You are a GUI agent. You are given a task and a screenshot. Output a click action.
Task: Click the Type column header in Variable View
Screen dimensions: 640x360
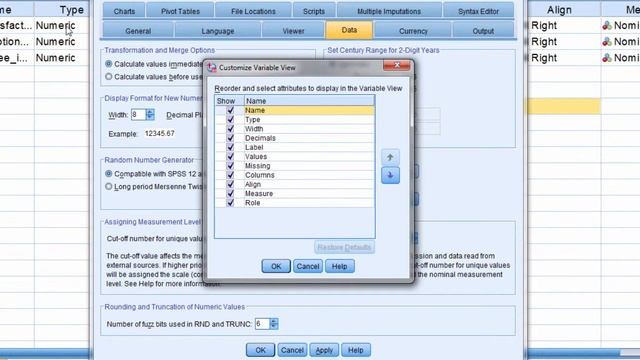click(61, 10)
